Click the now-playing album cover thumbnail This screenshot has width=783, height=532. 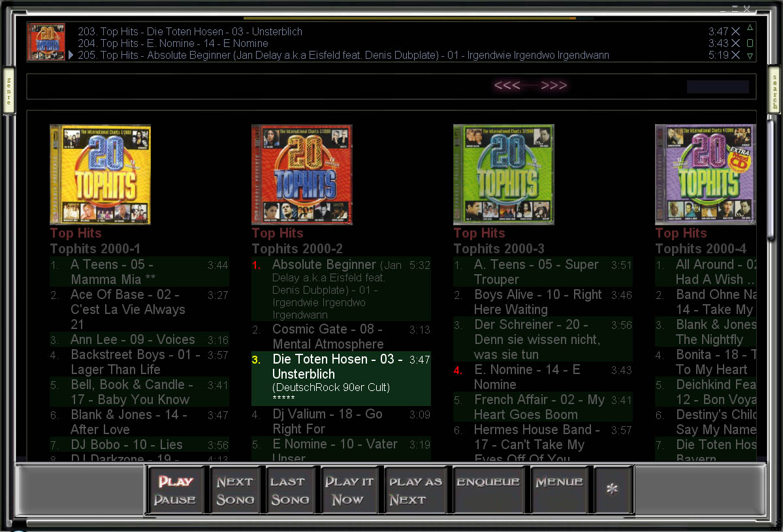(x=46, y=42)
